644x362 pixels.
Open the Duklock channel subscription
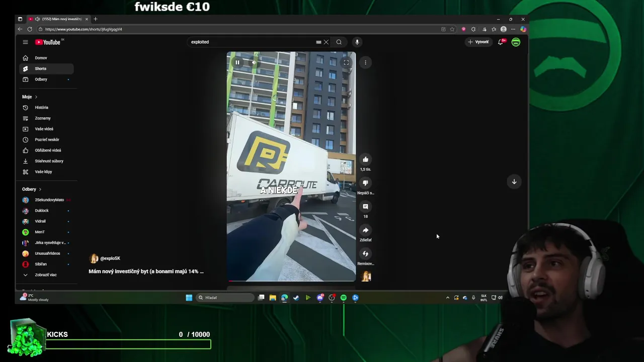click(47, 211)
